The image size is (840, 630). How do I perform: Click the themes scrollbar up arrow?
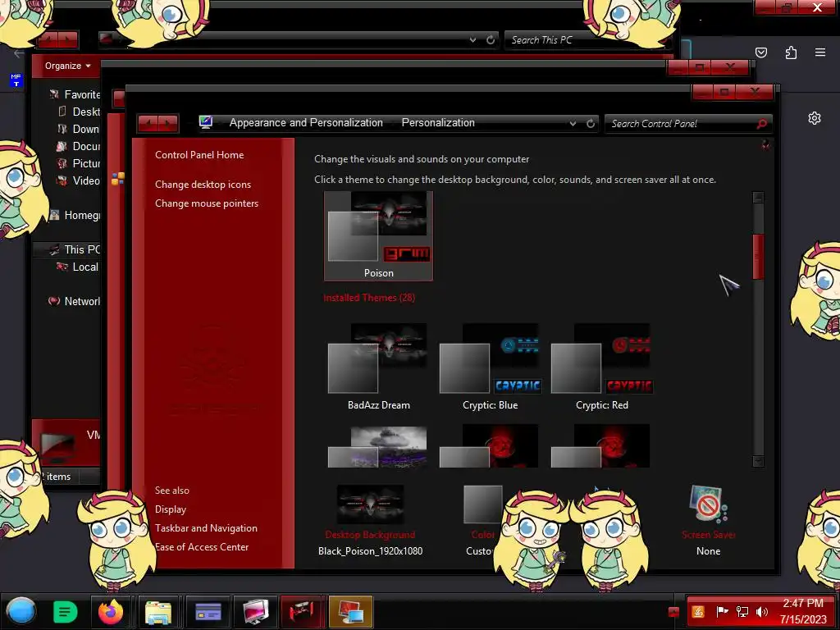click(x=758, y=197)
